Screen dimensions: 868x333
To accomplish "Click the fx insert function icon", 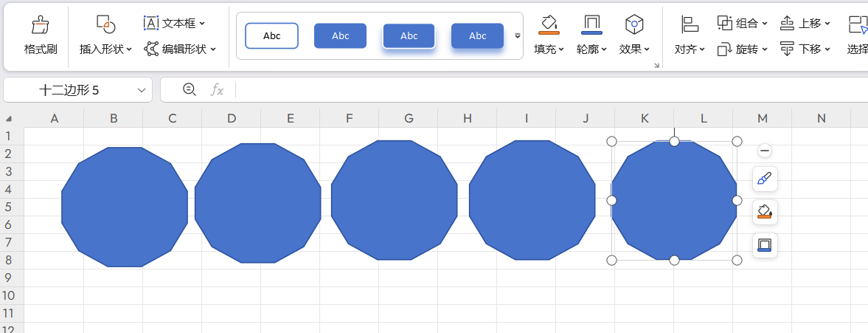I will tap(217, 90).
